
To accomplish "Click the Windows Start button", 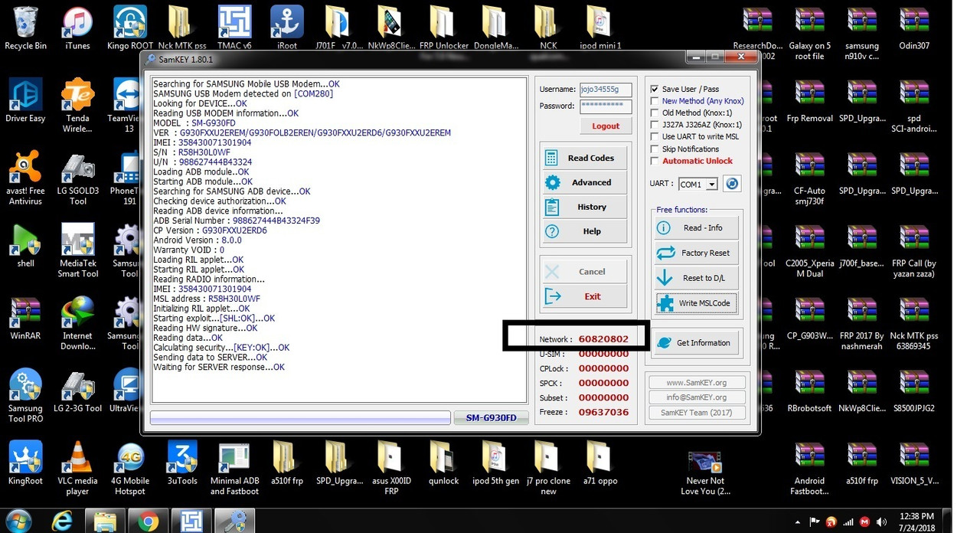I will (x=18, y=521).
